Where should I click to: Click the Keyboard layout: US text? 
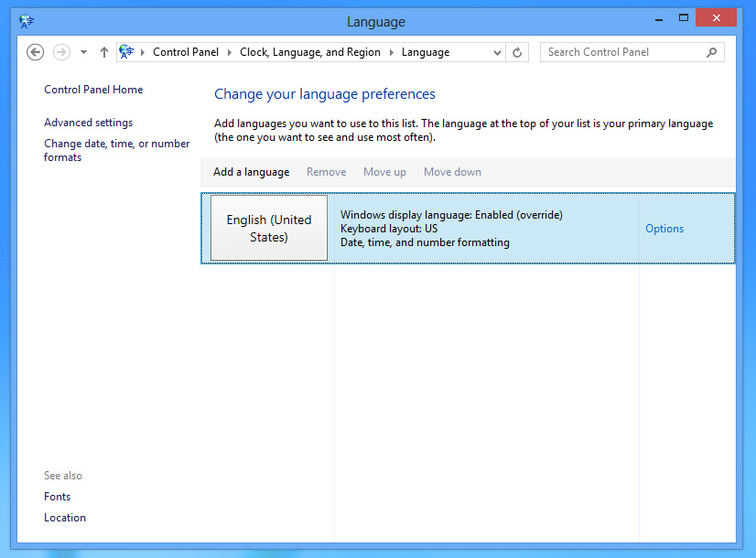tap(389, 229)
